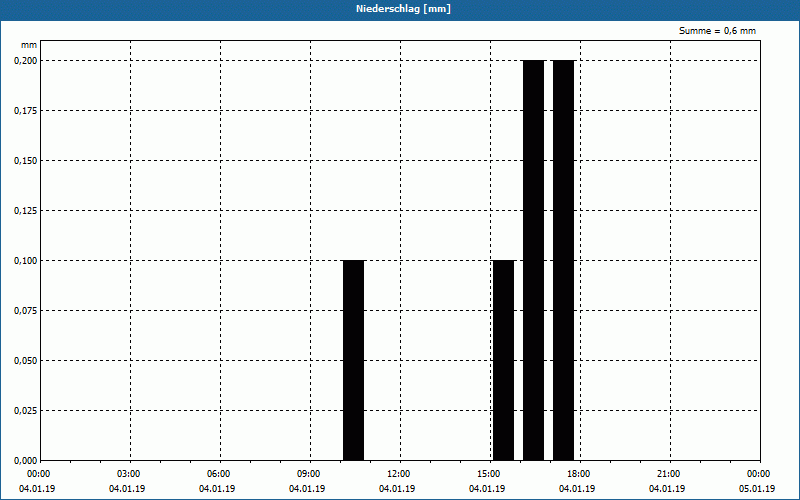Click the mm unit label above the y-axis

click(28, 45)
